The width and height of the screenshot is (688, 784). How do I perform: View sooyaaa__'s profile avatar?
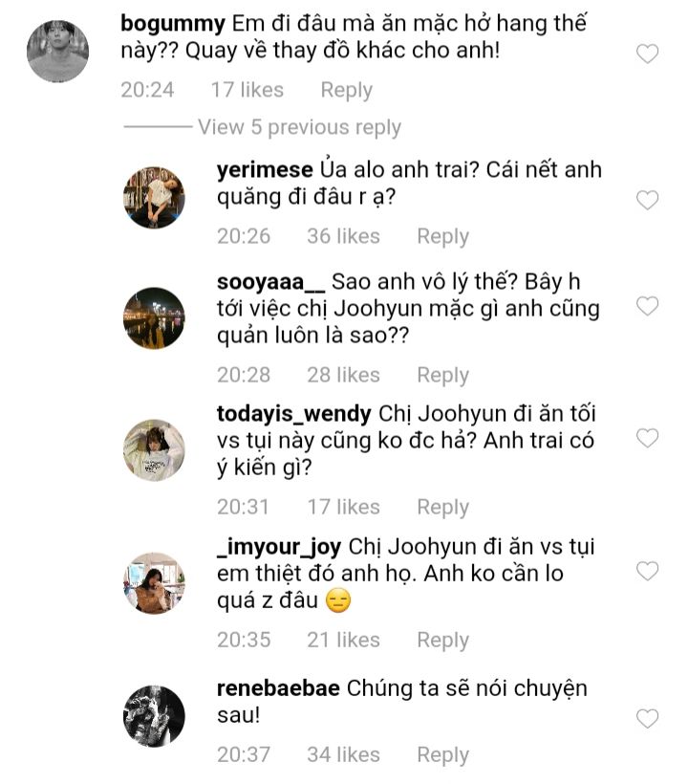[154, 318]
